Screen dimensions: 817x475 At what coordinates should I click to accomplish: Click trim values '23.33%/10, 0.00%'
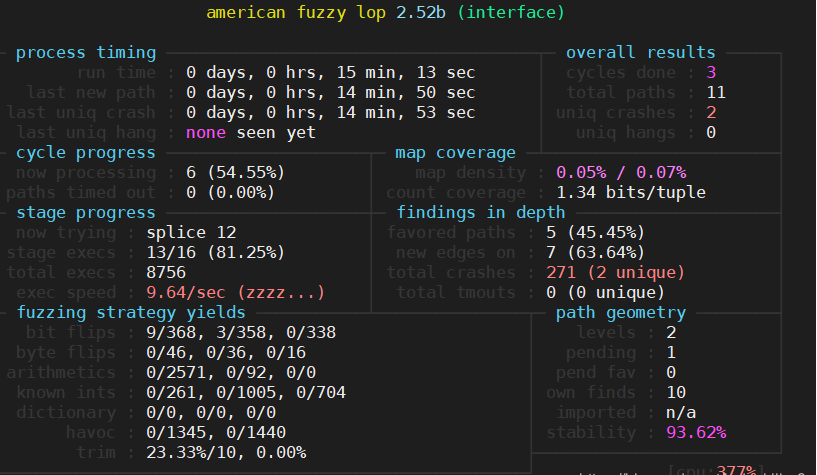pyautogui.click(x=226, y=453)
